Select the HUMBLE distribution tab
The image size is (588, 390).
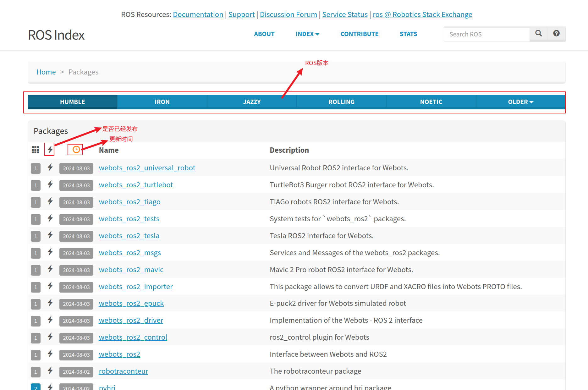pyautogui.click(x=73, y=102)
